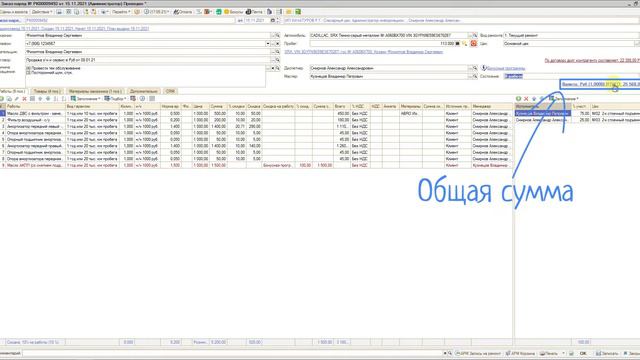Click the АРМ Корзина button
This screenshot has width=640, height=360.
point(520,353)
